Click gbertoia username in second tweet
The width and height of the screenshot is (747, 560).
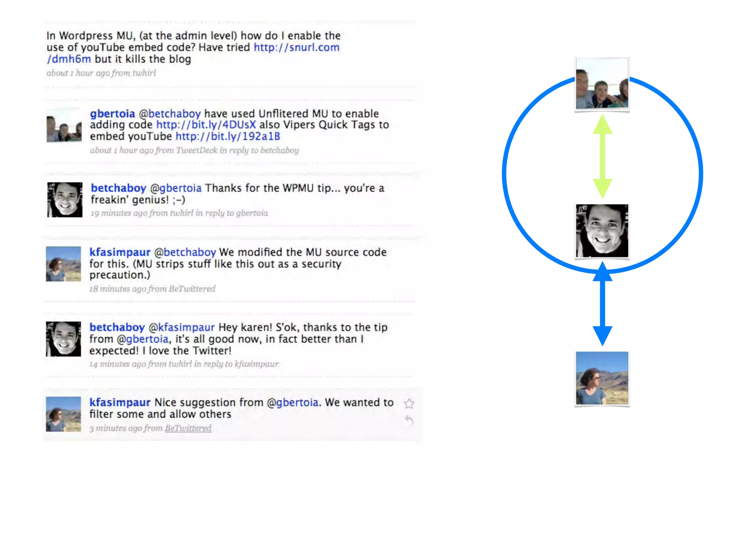tap(112, 114)
